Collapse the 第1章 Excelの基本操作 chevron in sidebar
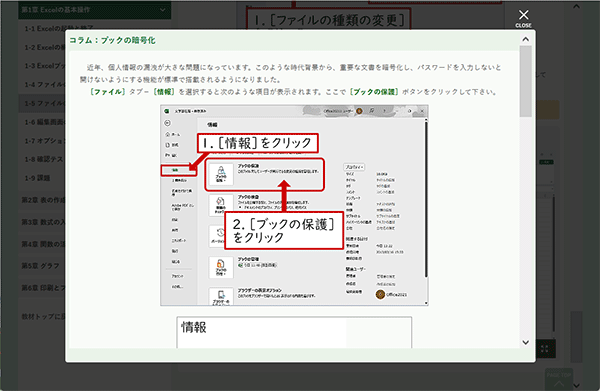 [163, 10]
